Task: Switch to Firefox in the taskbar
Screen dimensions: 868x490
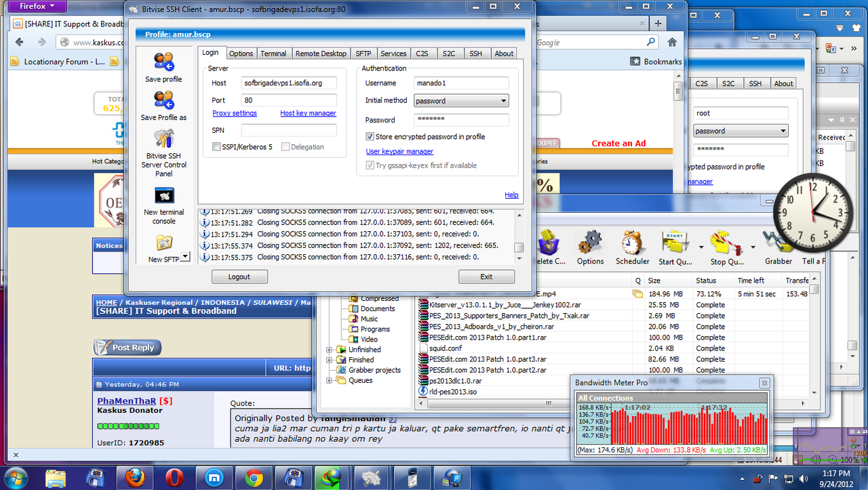Action: 134,477
